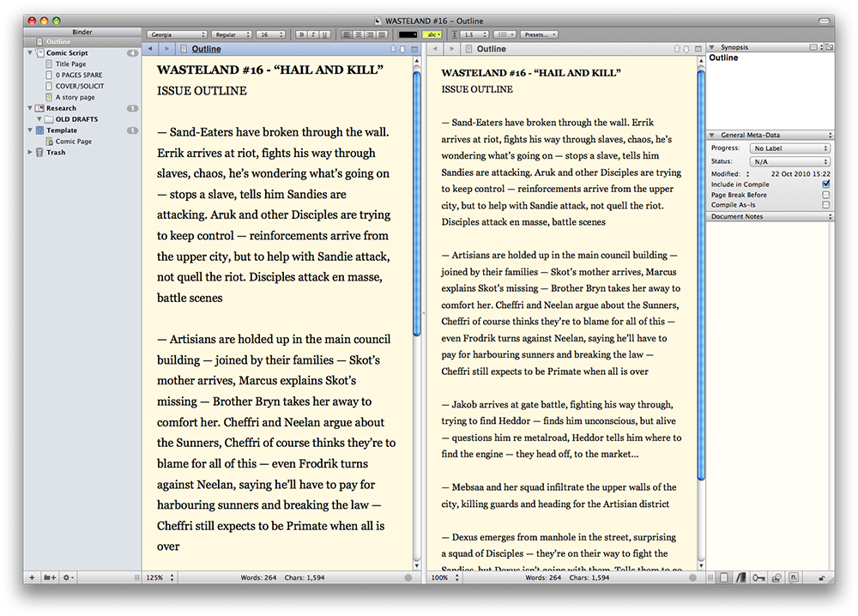Open the Progress label dropdown
Image resolution: width=858 pixels, height=616 pixels.
tap(790, 148)
